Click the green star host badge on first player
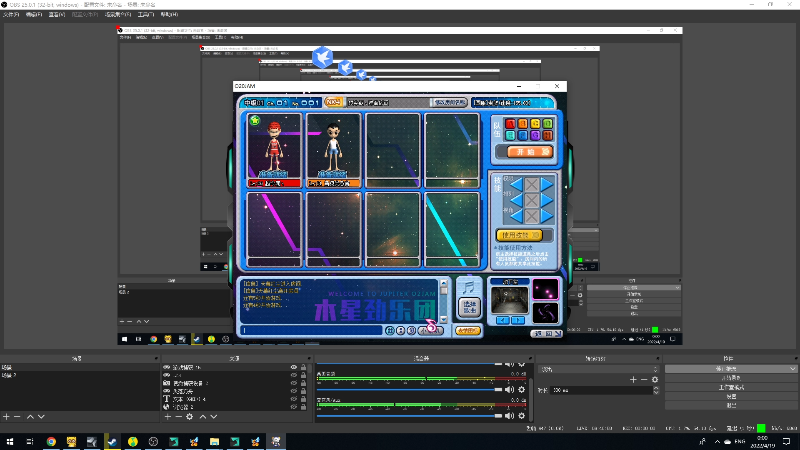 (255, 120)
